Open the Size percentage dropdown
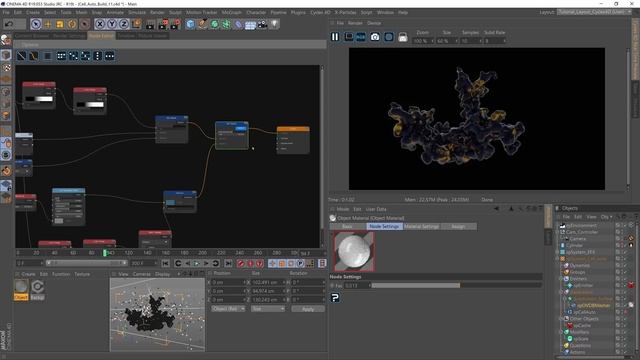Screen dimensions: 640x360 click(447, 41)
